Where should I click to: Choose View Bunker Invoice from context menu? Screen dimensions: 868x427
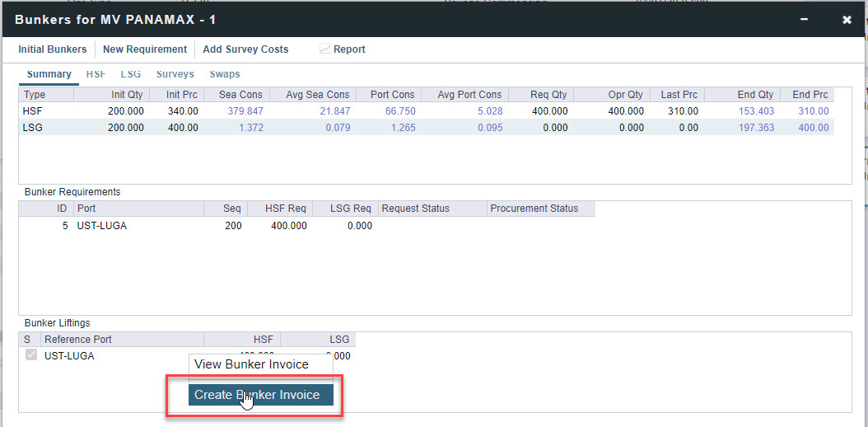[251, 364]
